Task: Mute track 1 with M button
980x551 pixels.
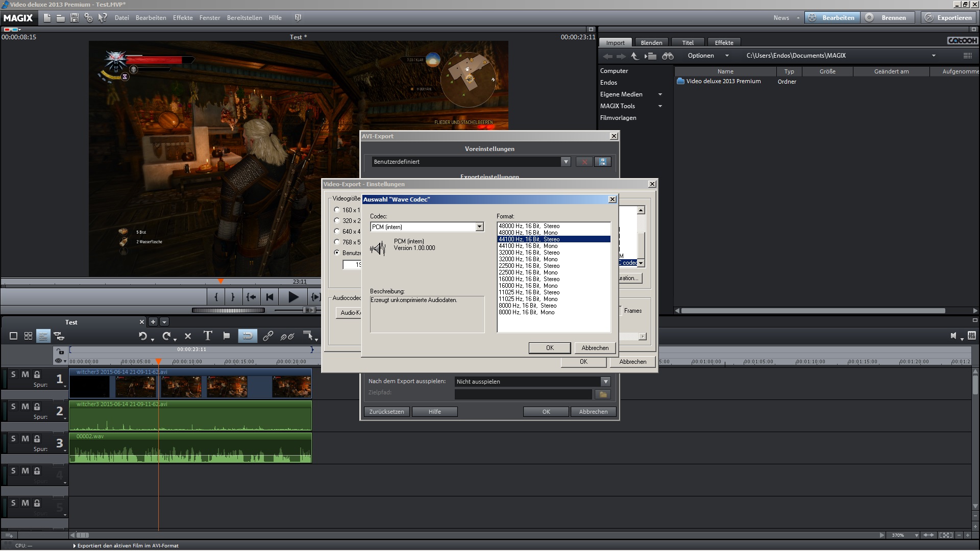Action: 25,374
